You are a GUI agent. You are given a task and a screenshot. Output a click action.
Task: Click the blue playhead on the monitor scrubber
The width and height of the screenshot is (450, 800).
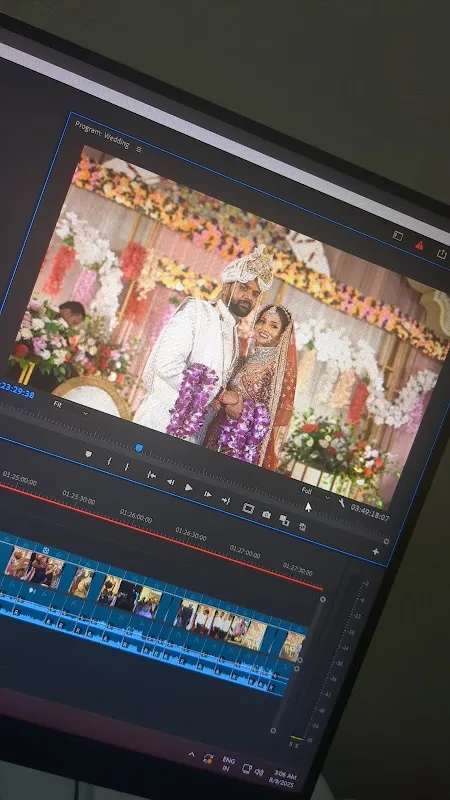(x=139, y=447)
